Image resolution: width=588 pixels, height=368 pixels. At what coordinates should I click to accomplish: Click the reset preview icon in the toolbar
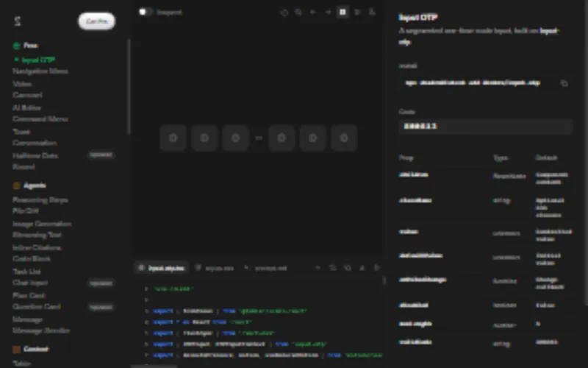click(284, 13)
